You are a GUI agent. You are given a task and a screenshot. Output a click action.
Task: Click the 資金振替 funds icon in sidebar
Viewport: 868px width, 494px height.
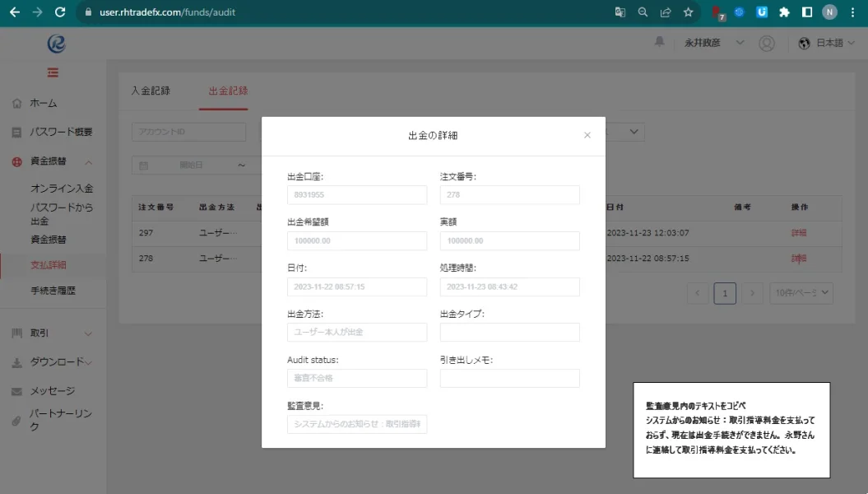pyautogui.click(x=18, y=161)
